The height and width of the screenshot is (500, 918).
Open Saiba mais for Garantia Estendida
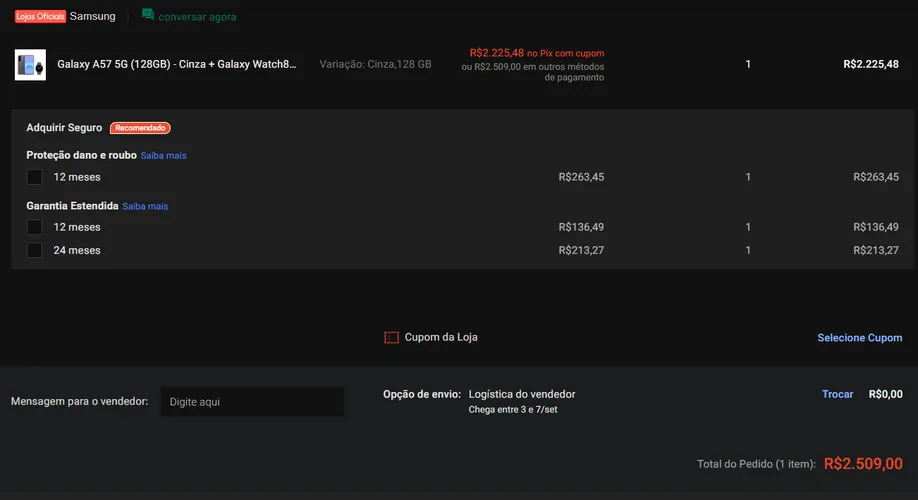coord(145,206)
